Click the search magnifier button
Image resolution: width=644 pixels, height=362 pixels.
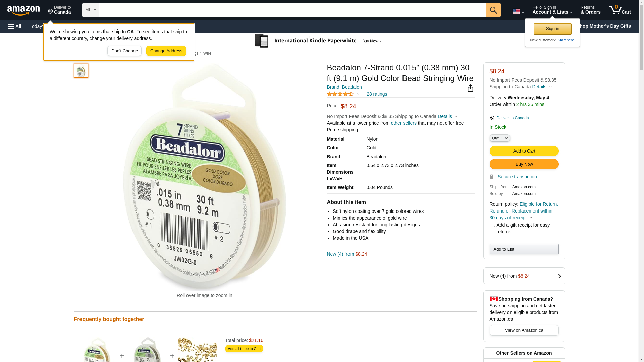point(493,10)
